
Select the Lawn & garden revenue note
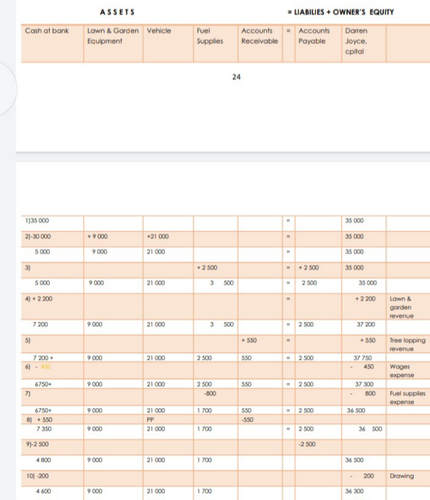(402, 307)
